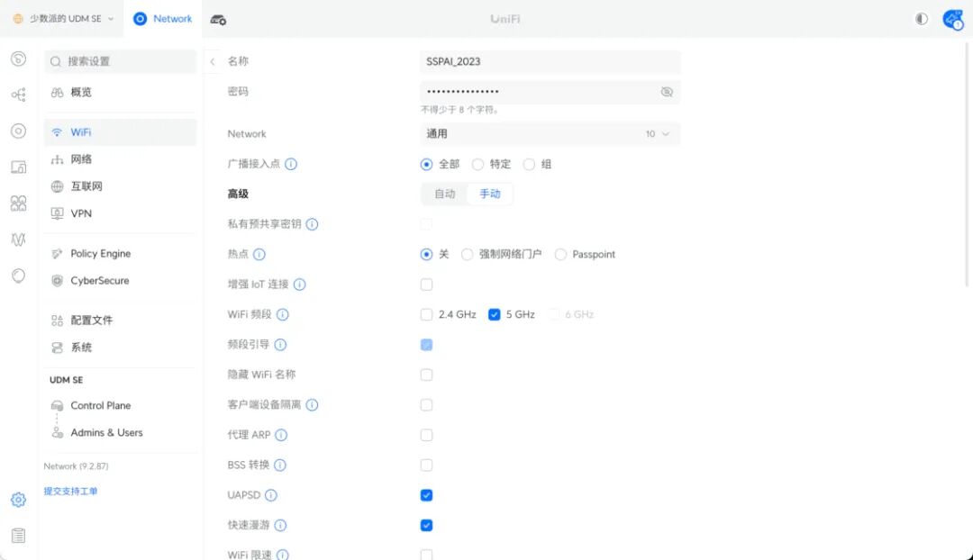Click the info icon next to 快速漫游

[280, 525]
